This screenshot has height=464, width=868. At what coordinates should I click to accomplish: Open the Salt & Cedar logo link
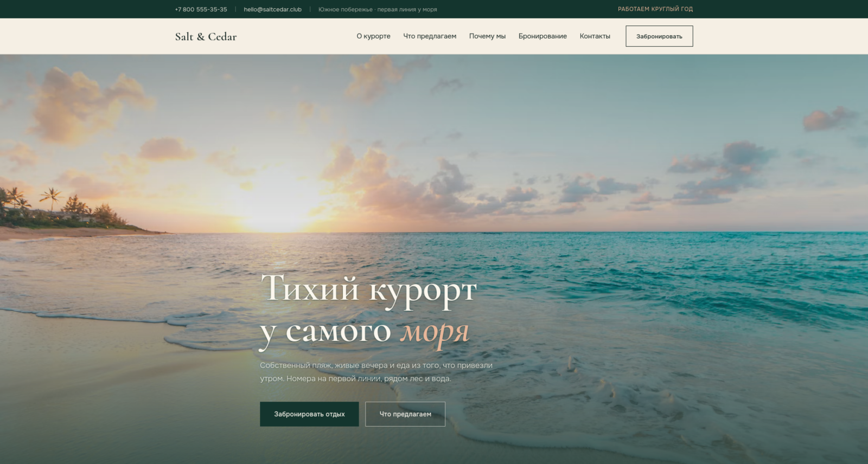pyautogui.click(x=206, y=36)
